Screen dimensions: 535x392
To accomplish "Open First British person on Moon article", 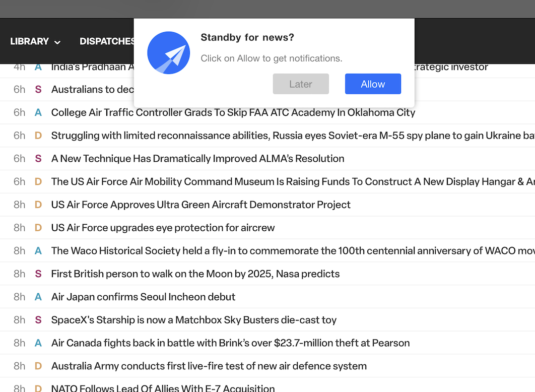I will pos(195,274).
